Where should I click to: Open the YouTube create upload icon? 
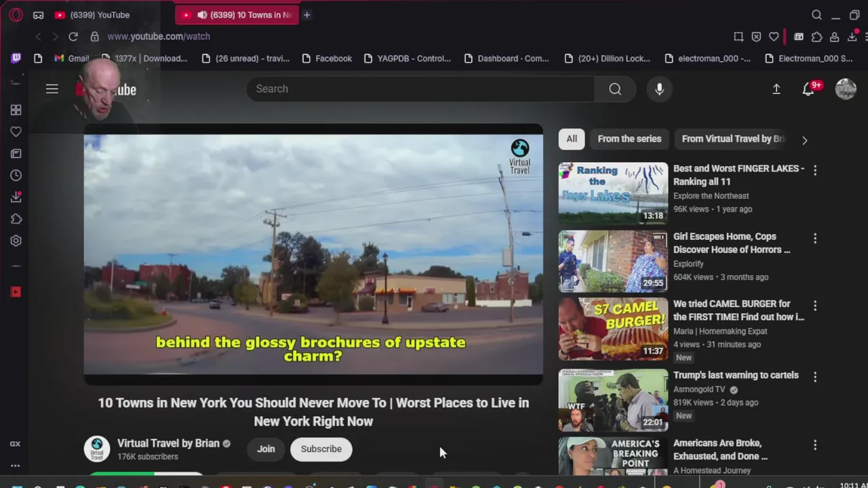[x=776, y=89]
